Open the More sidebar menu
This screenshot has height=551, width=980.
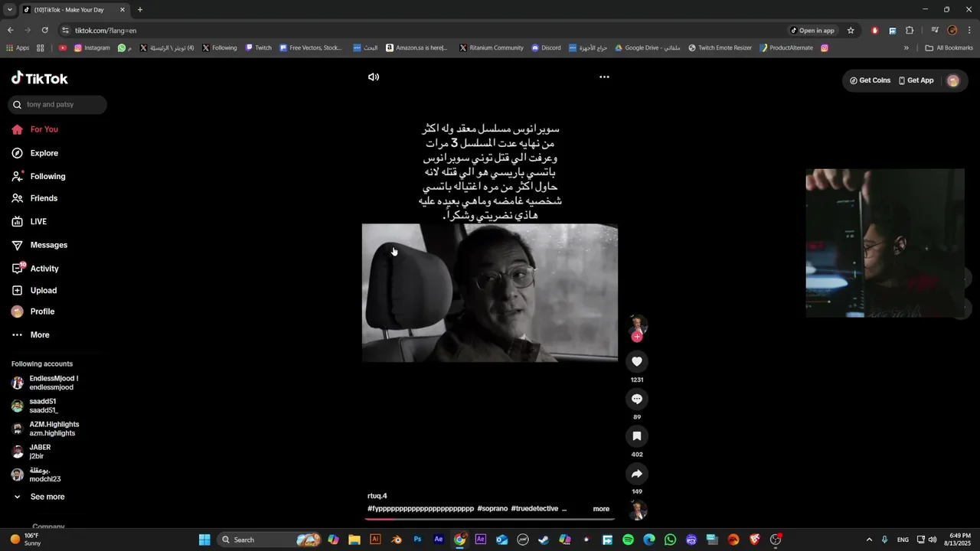click(x=40, y=334)
